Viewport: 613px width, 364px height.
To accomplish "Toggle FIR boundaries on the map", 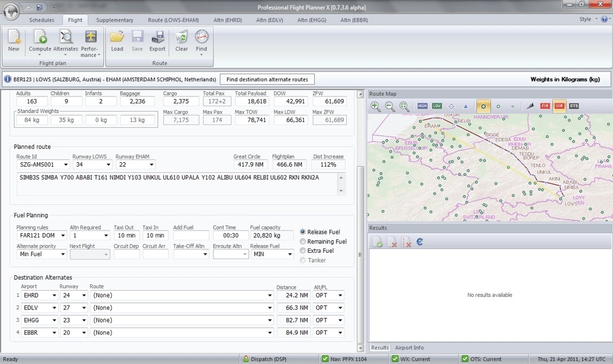I will [x=545, y=106].
